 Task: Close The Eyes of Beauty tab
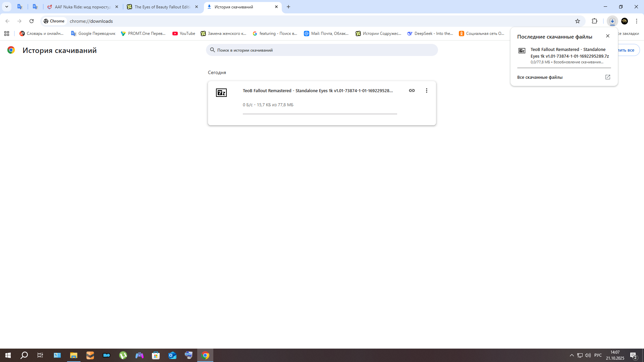(197, 7)
